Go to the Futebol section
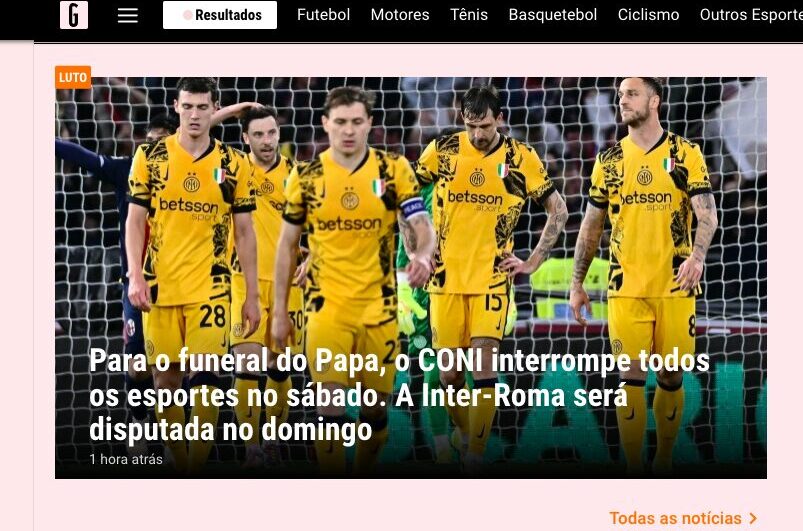This screenshot has width=803, height=531. (x=323, y=15)
